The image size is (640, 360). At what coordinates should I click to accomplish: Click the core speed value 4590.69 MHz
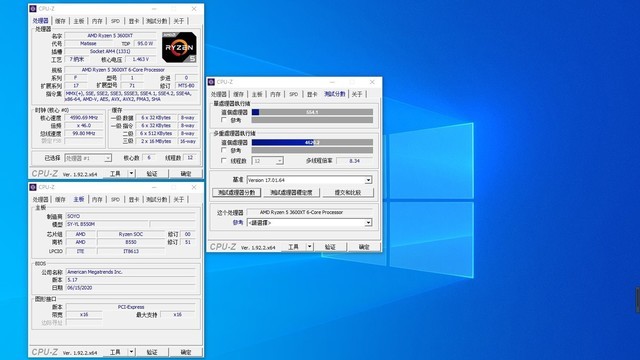(x=84, y=118)
